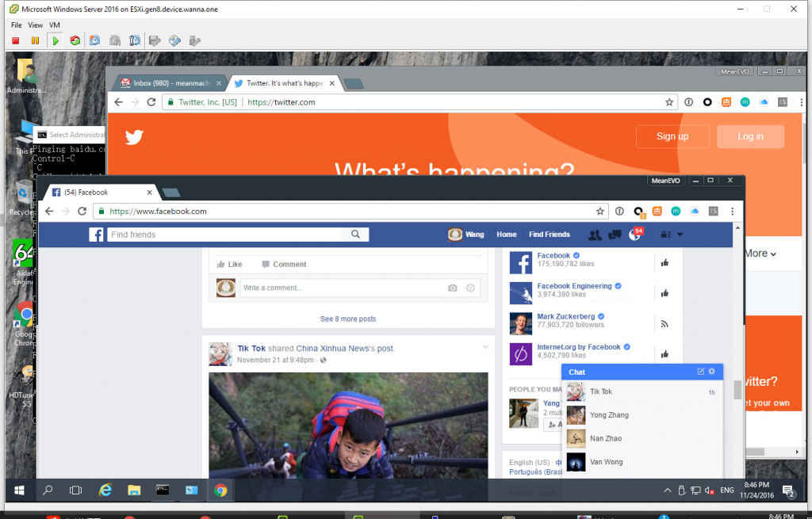This screenshot has width=812, height=519.
Task: Start new message from Chat compose icon
Action: point(700,372)
